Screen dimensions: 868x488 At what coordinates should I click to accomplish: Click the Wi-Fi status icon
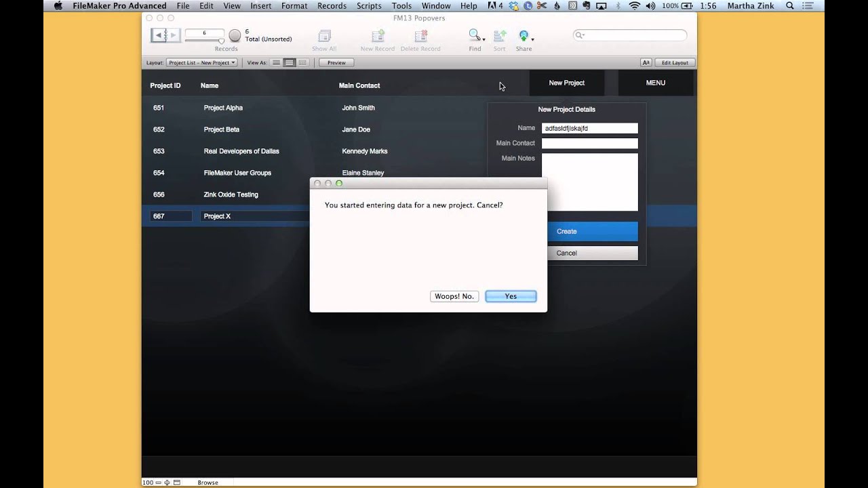tap(635, 5)
